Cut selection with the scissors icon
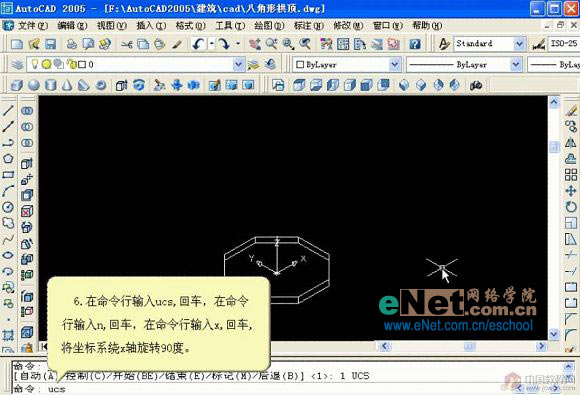The width and height of the screenshot is (580, 395). [x=127, y=44]
